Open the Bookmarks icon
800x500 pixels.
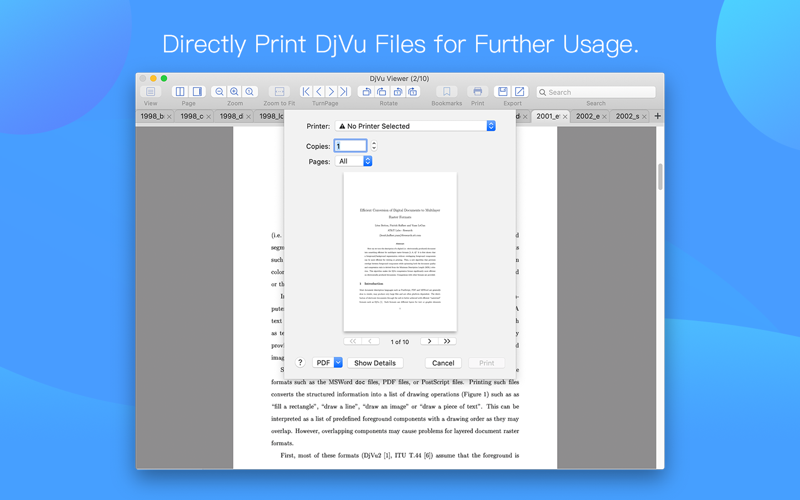(x=446, y=92)
